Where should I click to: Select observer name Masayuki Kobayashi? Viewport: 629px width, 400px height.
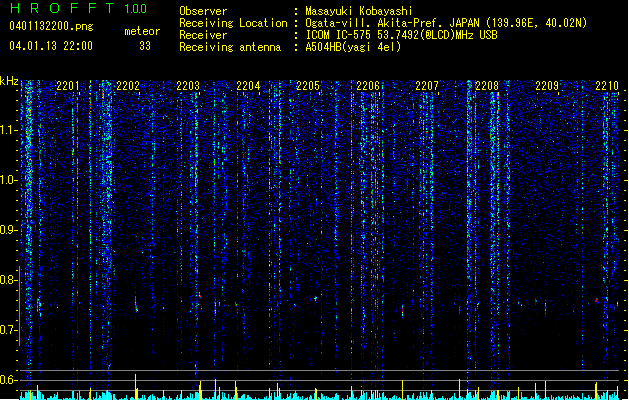(x=359, y=11)
